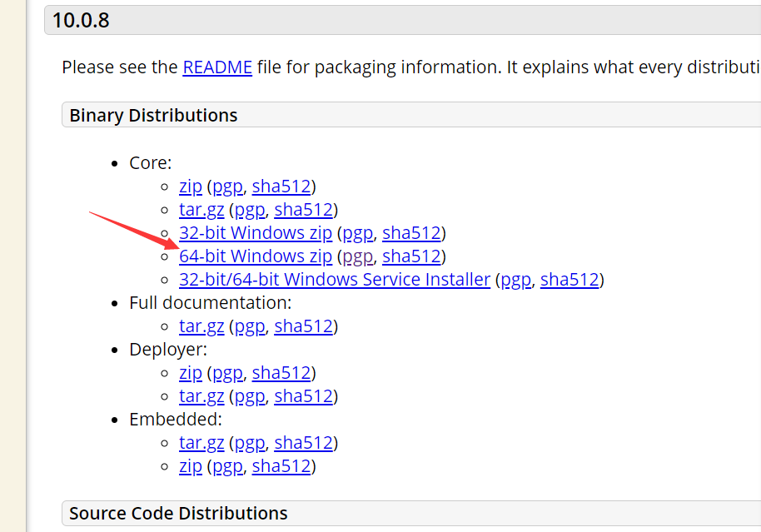Download the Deployer tar.gz
Screen dimensions: 761x532
click(201, 396)
